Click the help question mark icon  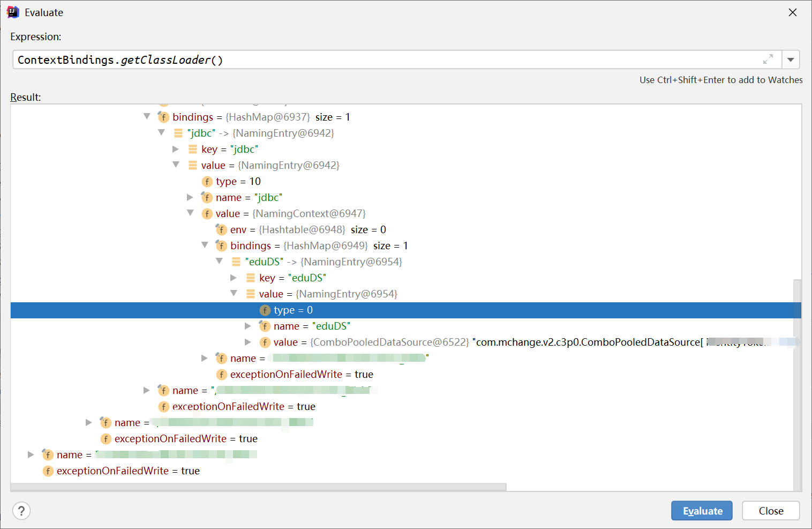[x=21, y=511]
